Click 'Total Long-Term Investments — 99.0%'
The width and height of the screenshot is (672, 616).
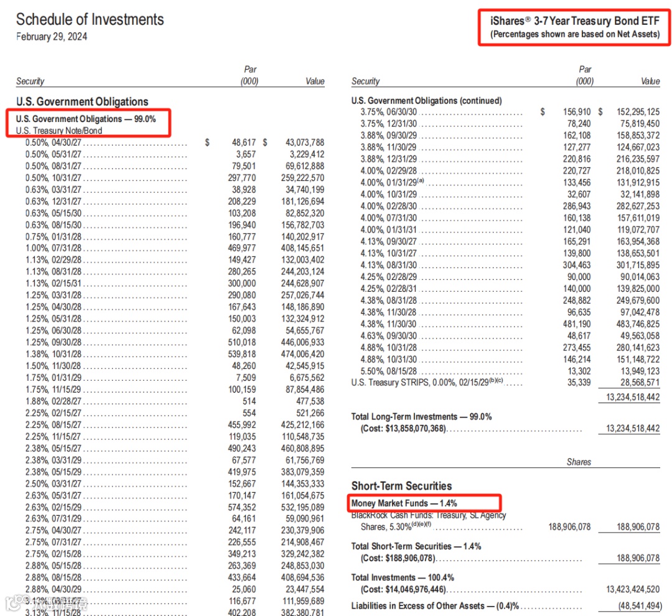point(421,417)
